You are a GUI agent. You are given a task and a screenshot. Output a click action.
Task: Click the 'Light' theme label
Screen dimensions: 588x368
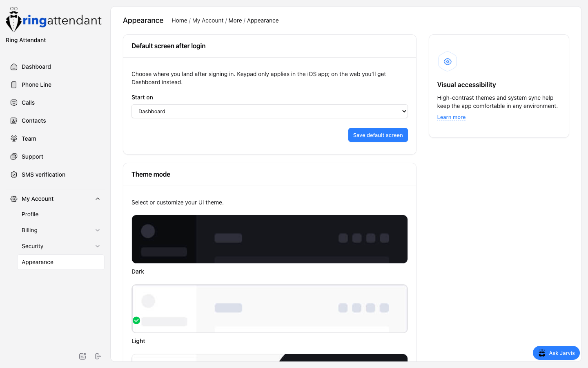point(138,341)
